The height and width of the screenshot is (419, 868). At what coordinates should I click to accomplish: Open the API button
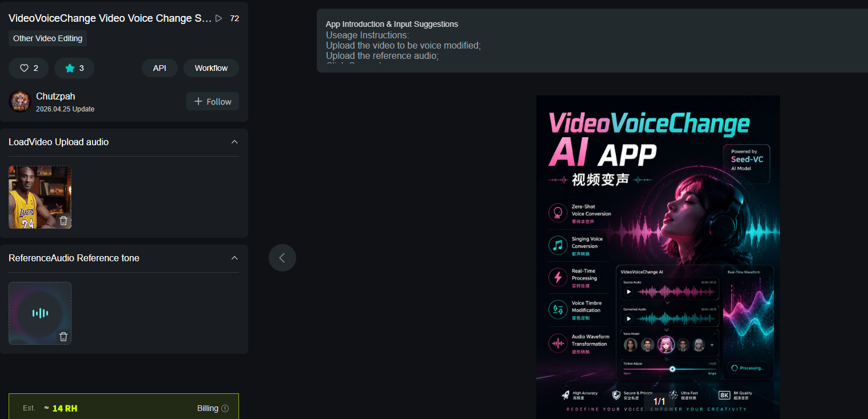pos(160,68)
